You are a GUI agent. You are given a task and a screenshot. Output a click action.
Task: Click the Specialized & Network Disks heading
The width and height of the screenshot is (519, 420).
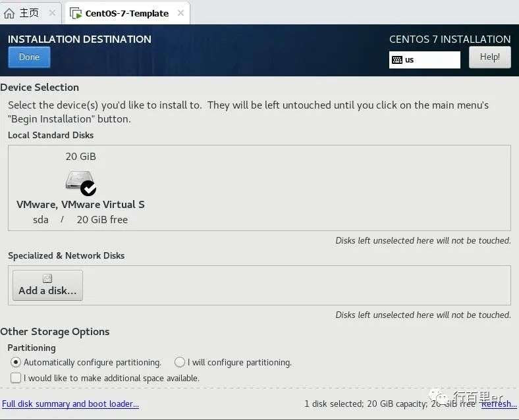[67, 255]
